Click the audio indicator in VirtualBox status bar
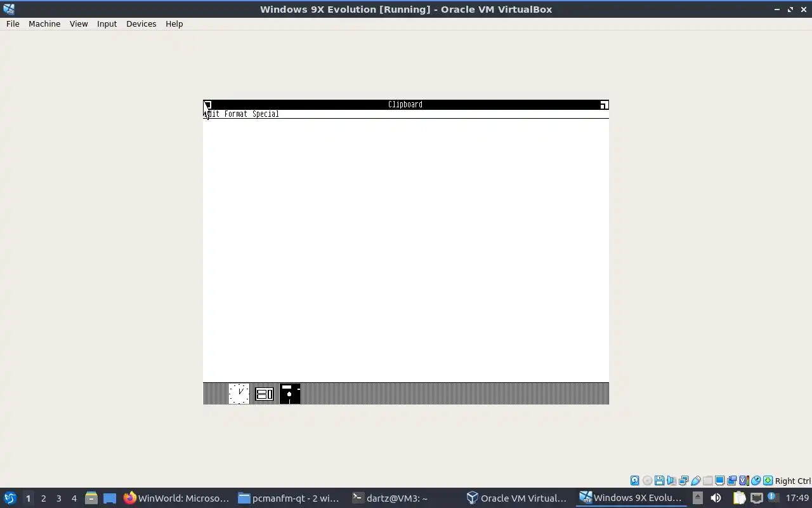The image size is (812, 508). [x=671, y=481]
